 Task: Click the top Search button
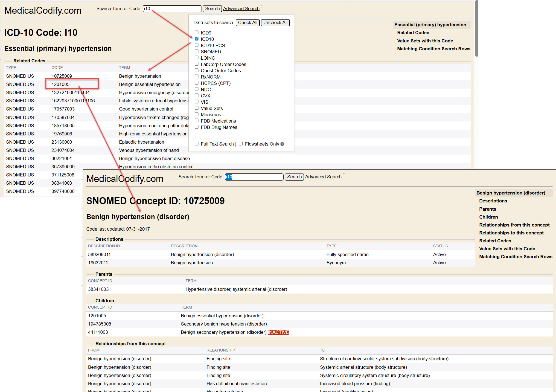[212, 9]
